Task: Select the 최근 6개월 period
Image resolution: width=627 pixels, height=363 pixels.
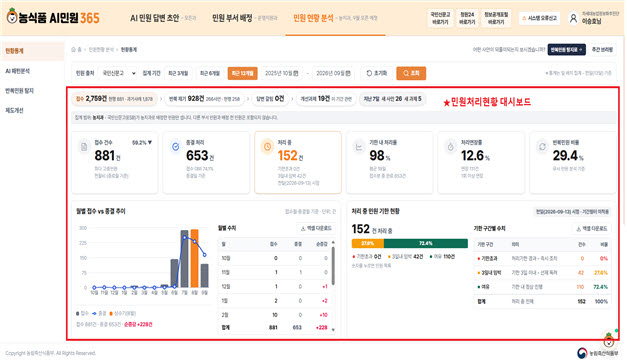Action: pos(210,73)
